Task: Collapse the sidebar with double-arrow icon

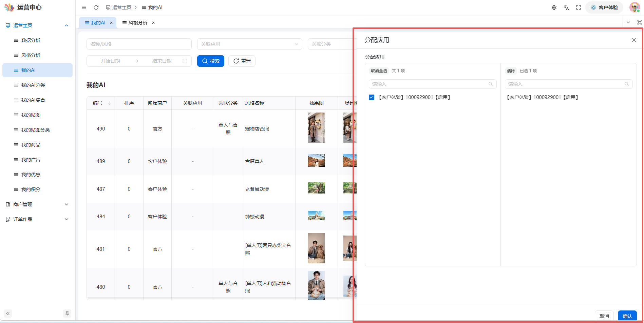Action: 8,314
